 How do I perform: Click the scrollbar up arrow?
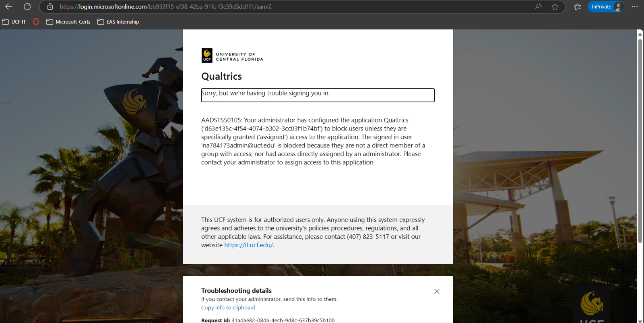click(x=640, y=34)
